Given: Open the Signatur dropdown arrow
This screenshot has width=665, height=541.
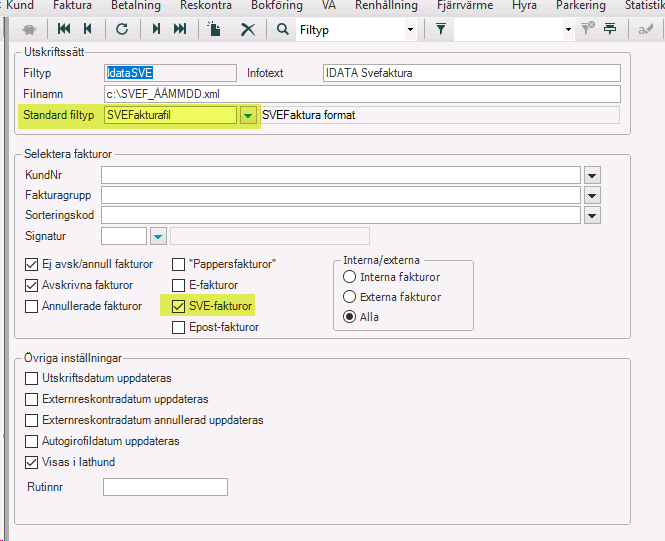Looking at the screenshot, I should [157, 236].
